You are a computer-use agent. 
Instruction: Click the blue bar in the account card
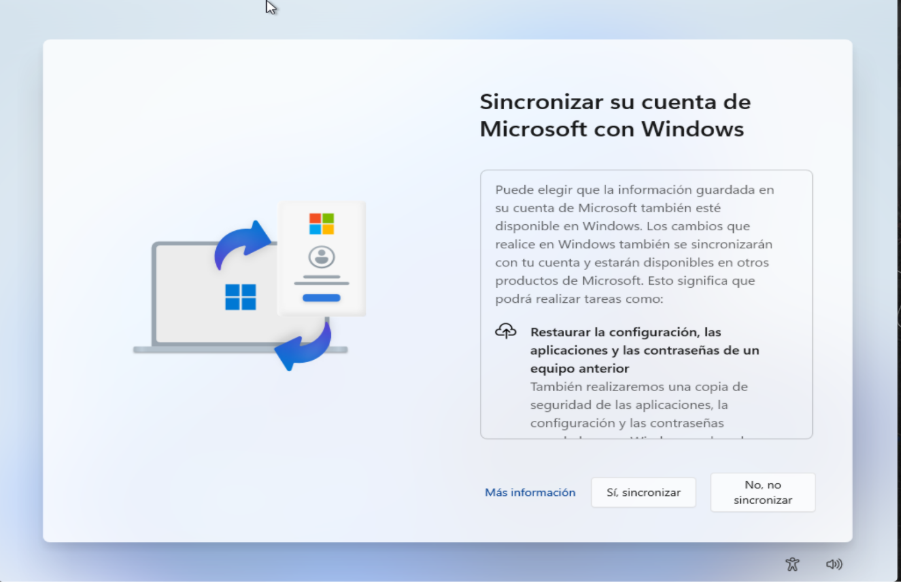click(321, 297)
